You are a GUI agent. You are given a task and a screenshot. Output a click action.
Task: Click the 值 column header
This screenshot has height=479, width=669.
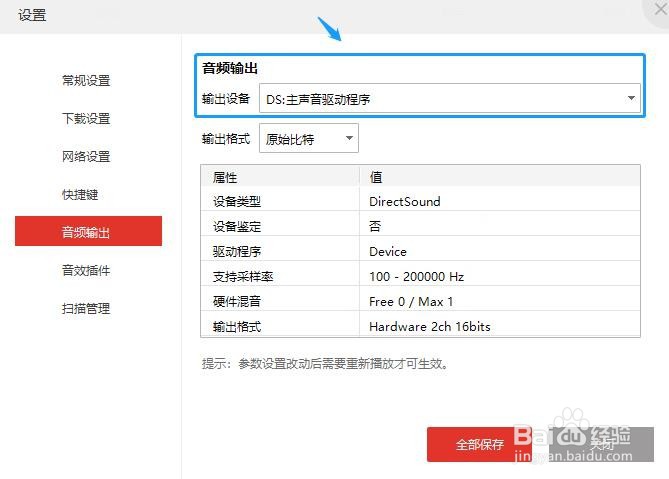coord(500,177)
